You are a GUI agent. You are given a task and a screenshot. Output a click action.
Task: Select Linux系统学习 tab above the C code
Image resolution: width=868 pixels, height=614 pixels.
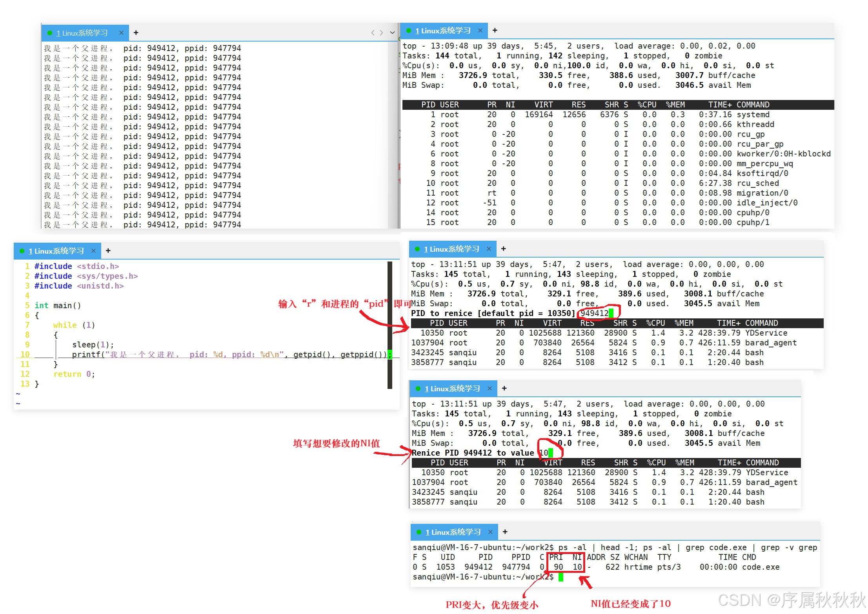[56, 251]
